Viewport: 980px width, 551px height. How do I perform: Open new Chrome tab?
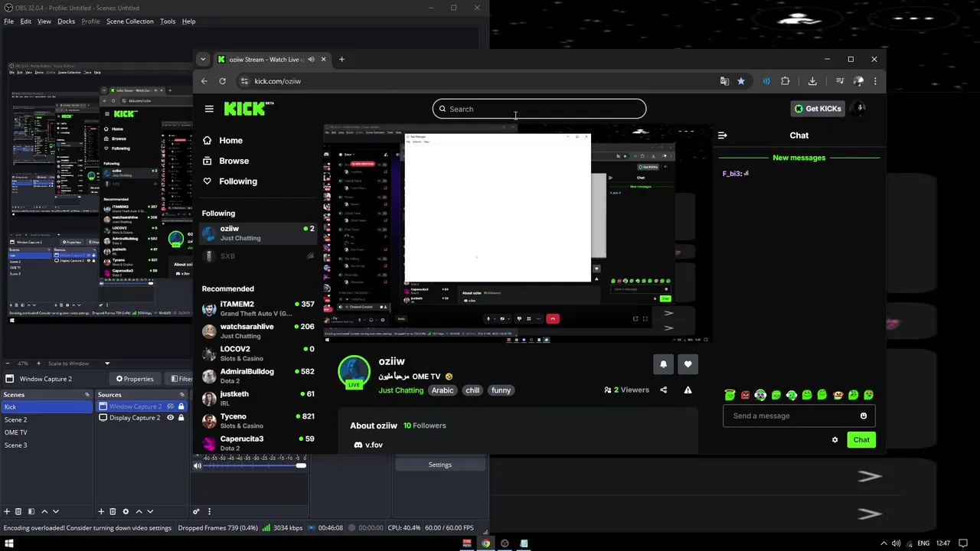pyautogui.click(x=341, y=59)
